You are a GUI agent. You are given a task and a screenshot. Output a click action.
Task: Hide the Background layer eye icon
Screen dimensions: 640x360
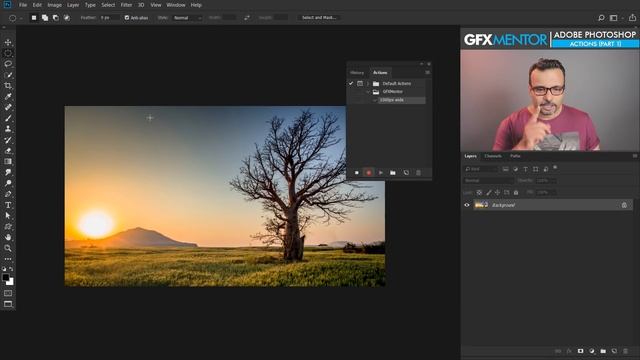pos(467,205)
